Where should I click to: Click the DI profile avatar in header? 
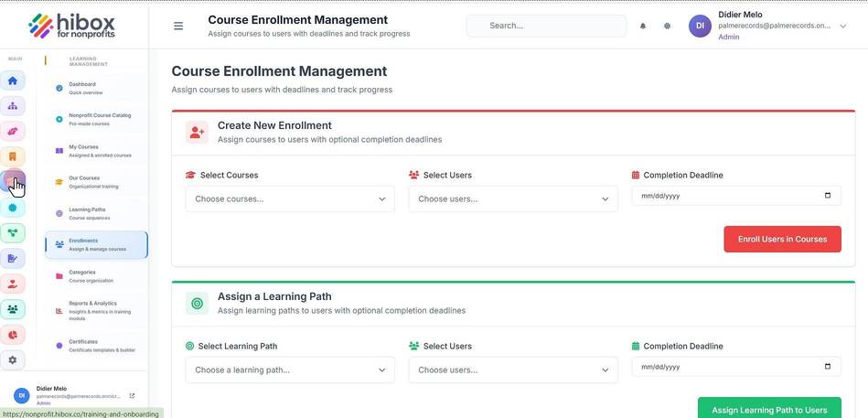(x=700, y=26)
